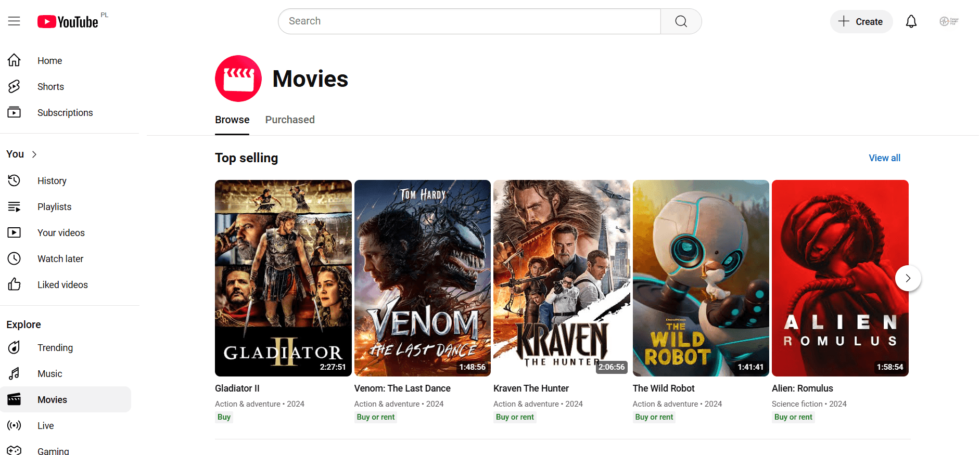This screenshot has height=455, width=980.
Task: Click the Home icon in sidebar
Action: (x=14, y=60)
